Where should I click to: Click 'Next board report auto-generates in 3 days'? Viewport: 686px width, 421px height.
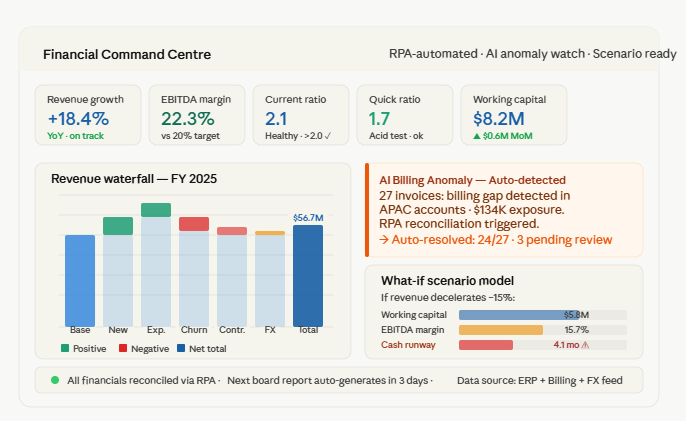click(x=328, y=381)
